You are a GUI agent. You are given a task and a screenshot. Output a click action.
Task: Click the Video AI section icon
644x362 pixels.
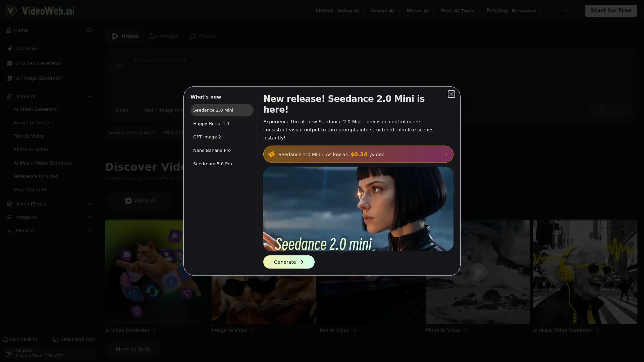pos(9,97)
